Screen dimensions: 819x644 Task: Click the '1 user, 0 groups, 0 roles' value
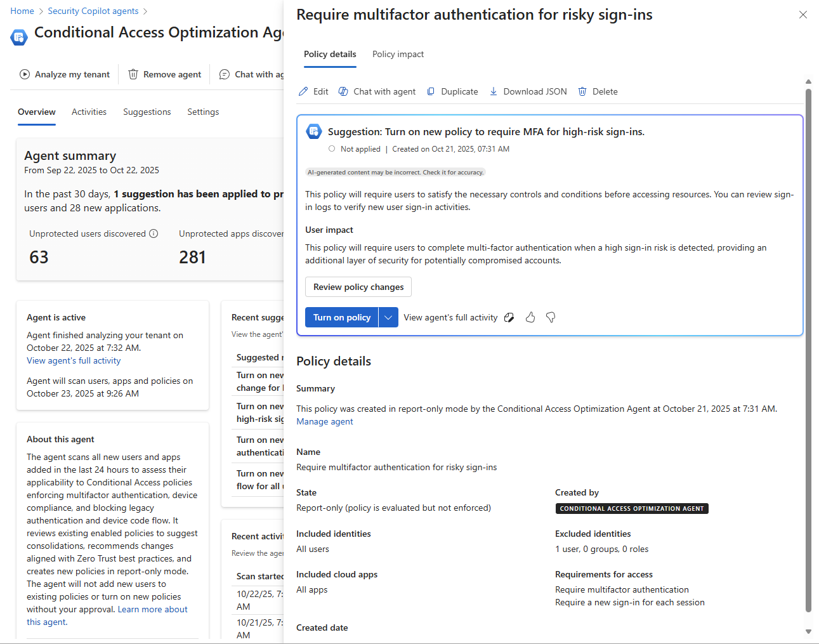tap(602, 549)
